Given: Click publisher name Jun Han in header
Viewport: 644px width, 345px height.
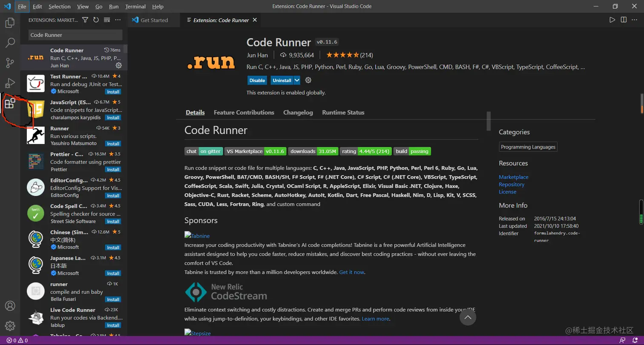Looking at the screenshot, I should [257, 55].
